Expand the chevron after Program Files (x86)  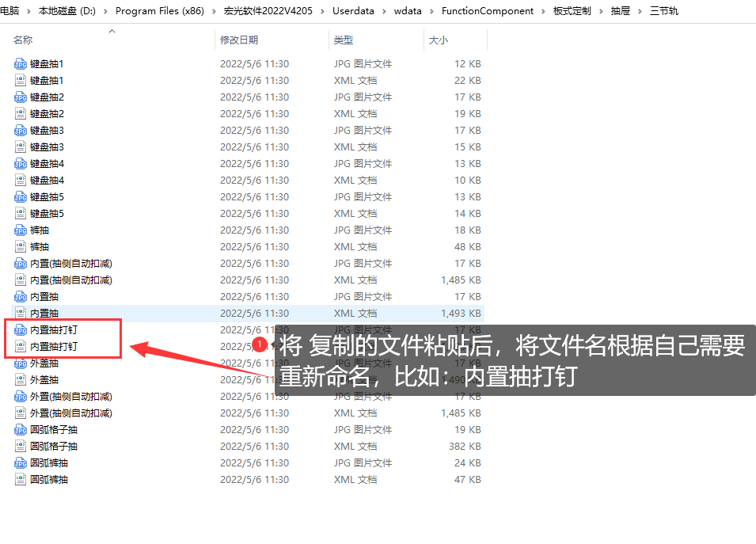pyautogui.click(x=214, y=11)
